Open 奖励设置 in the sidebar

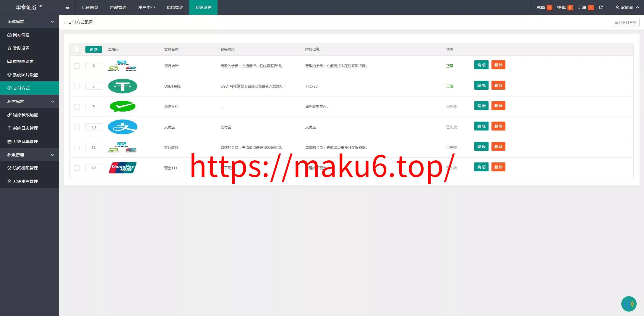pyautogui.click(x=30, y=48)
